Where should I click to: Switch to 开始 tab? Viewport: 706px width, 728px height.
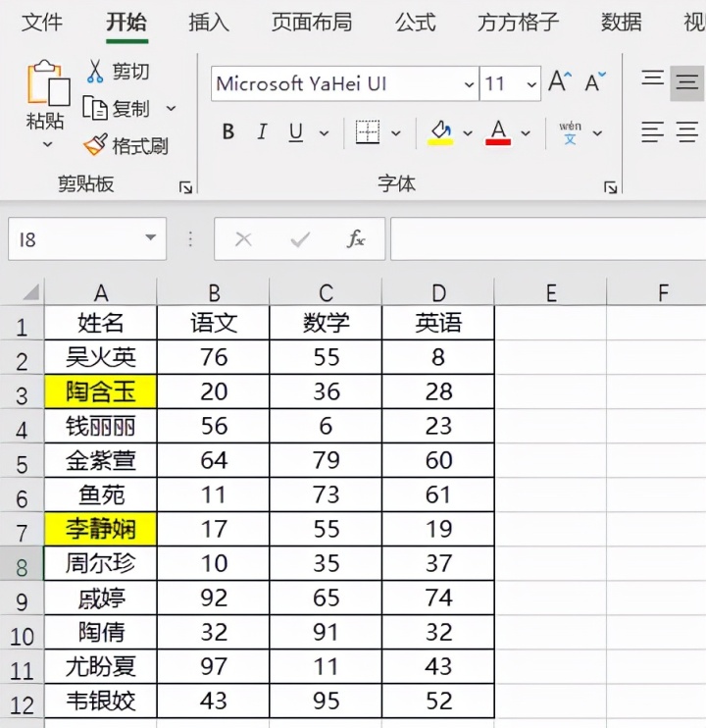tap(126, 23)
